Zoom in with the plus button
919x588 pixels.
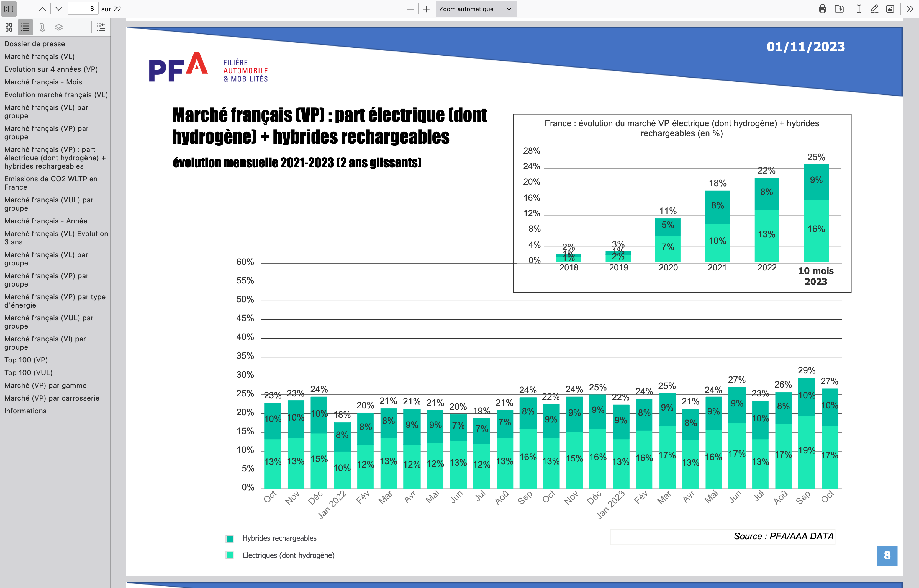click(426, 9)
